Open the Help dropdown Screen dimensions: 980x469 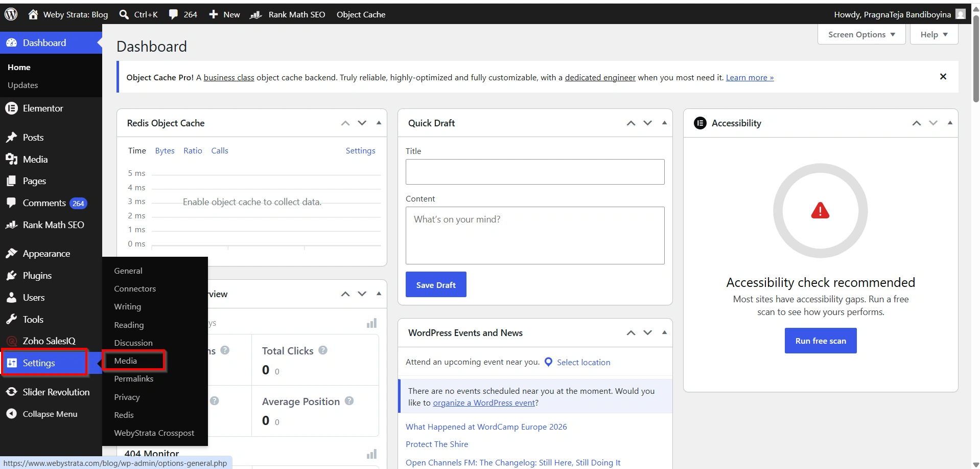(x=934, y=35)
